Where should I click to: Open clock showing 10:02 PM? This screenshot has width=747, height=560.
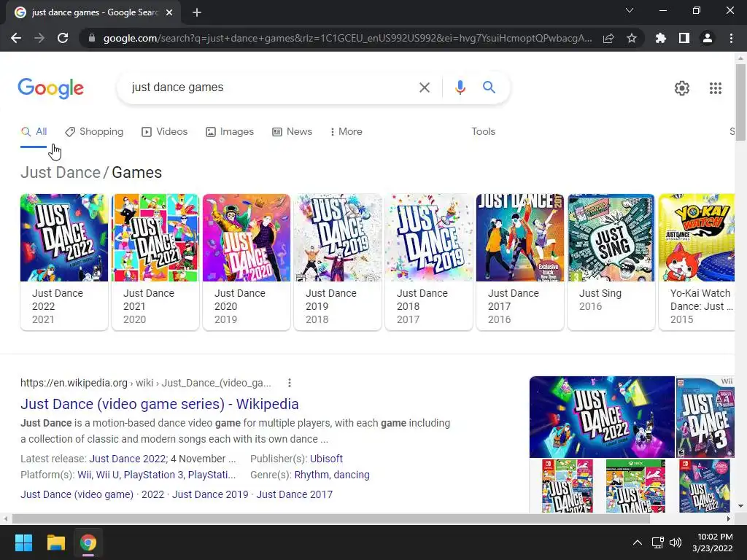point(712,542)
